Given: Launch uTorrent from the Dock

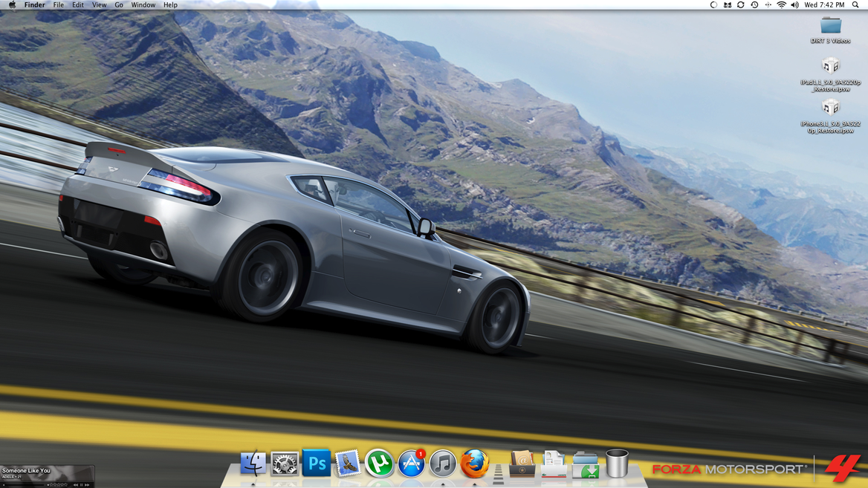Looking at the screenshot, I should coord(379,463).
